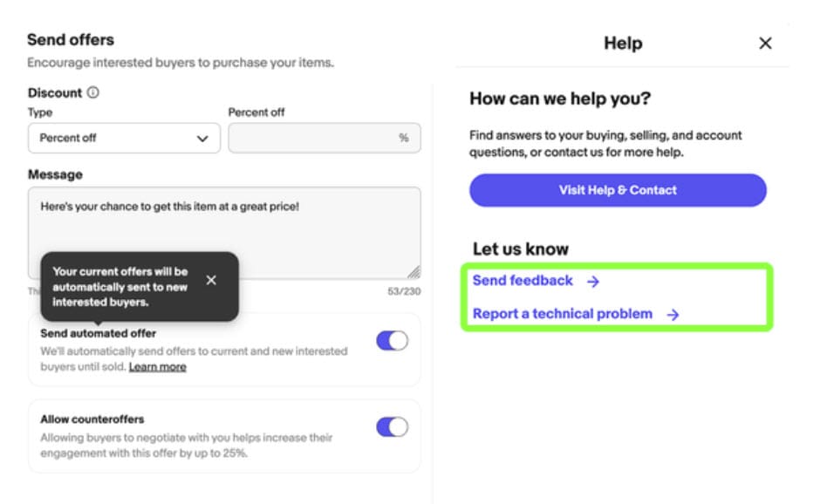
Task: Close the Help panel
Action: point(765,43)
